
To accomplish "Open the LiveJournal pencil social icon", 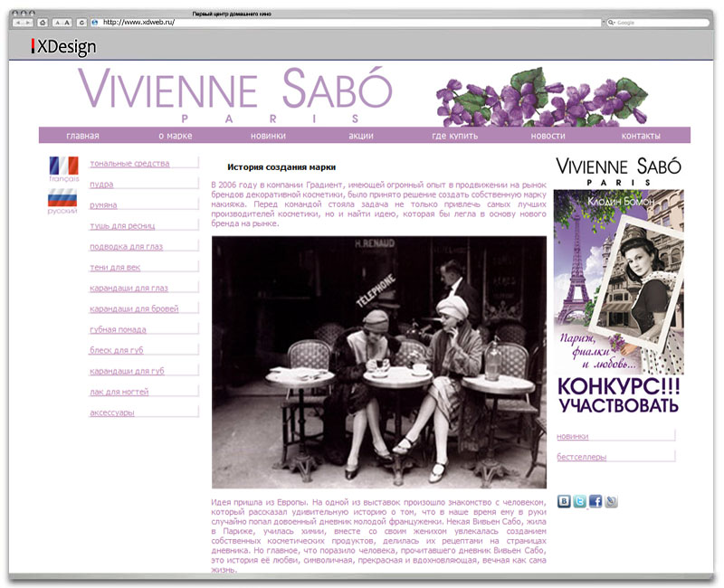I will point(611,501).
